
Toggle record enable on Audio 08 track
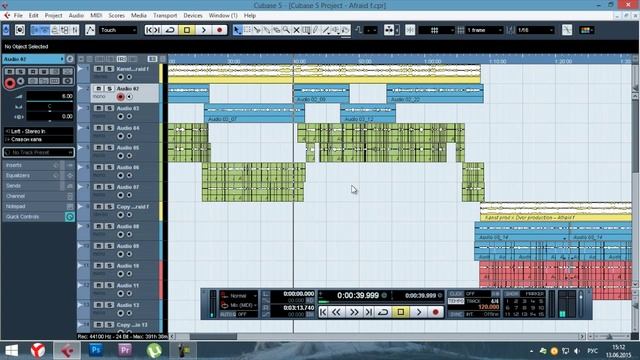[x=120, y=235]
